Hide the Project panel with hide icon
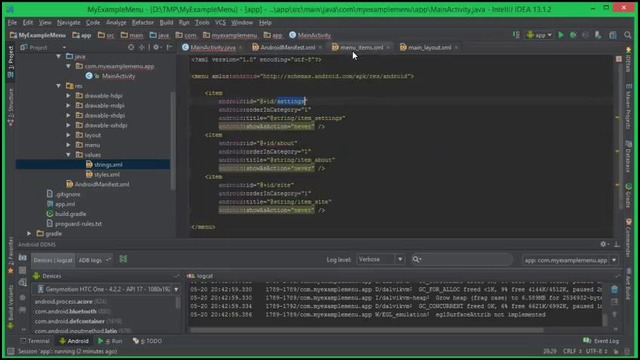This screenshot has height=360, width=640. point(169,47)
